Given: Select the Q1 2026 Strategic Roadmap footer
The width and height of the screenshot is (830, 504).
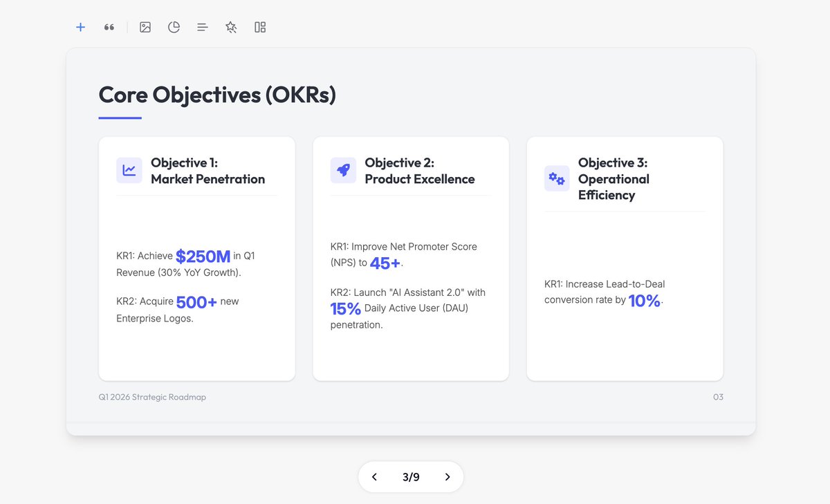Looking at the screenshot, I should (152, 398).
